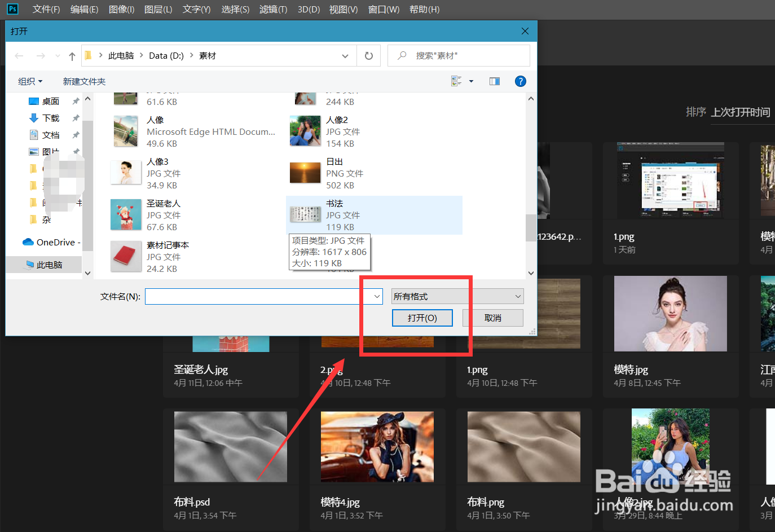Open the 选择(S) menu
The height and width of the screenshot is (532, 775).
(x=235, y=10)
